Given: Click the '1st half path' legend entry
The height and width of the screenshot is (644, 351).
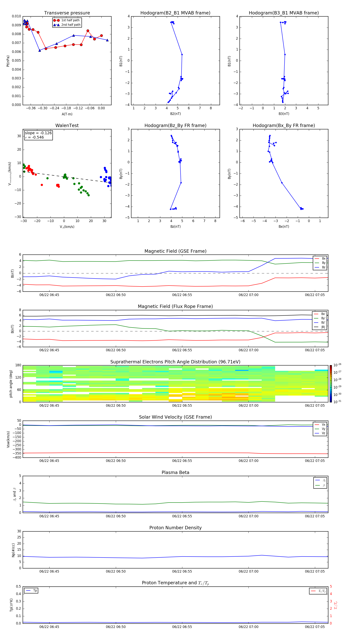Looking at the screenshot, I should click(x=67, y=20).
